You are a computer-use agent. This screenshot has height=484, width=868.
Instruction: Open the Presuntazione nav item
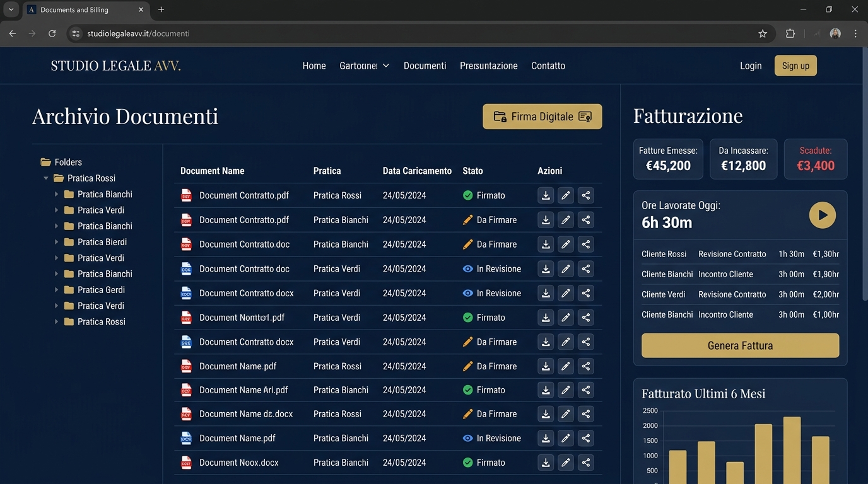click(489, 66)
